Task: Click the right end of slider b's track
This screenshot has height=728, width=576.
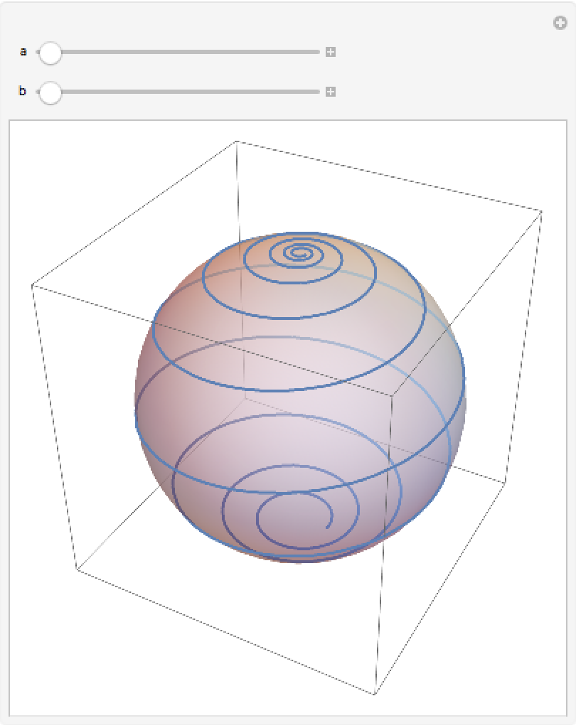Action: 317,92
